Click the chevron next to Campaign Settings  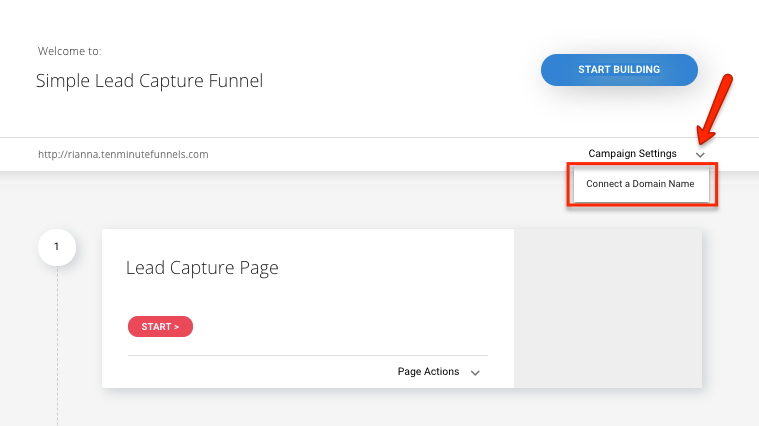pos(700,155)
